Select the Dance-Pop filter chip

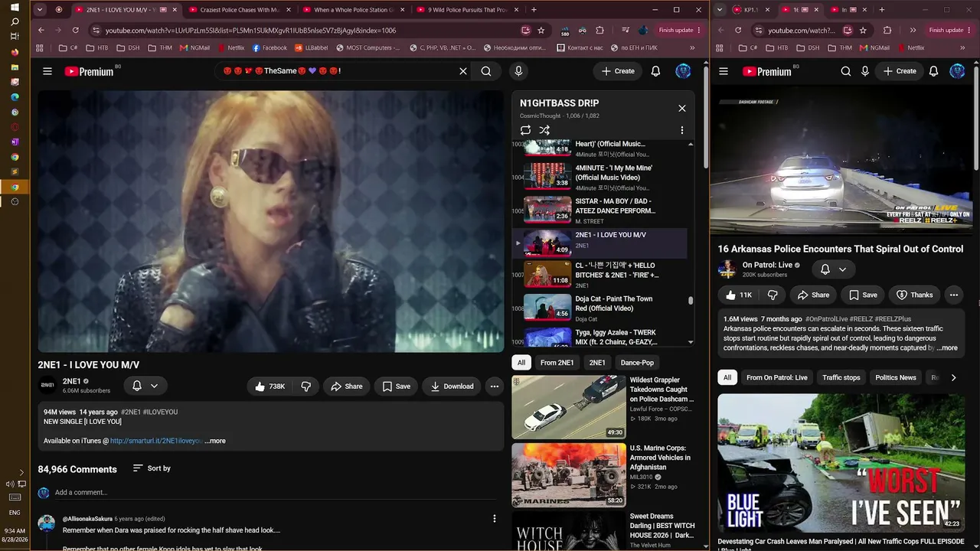click(x=637, y=363)
